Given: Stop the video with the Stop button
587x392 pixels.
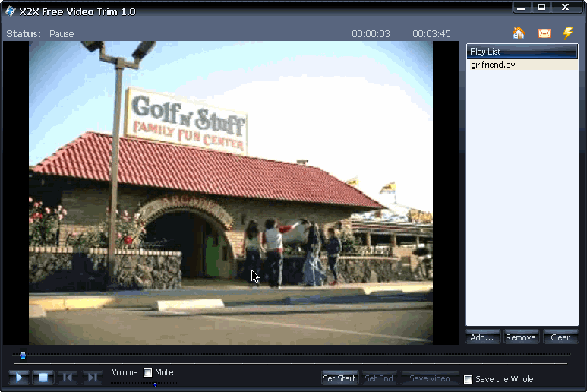Looking at the screenshot, I should pyautogui.click(x=43, y=377).
